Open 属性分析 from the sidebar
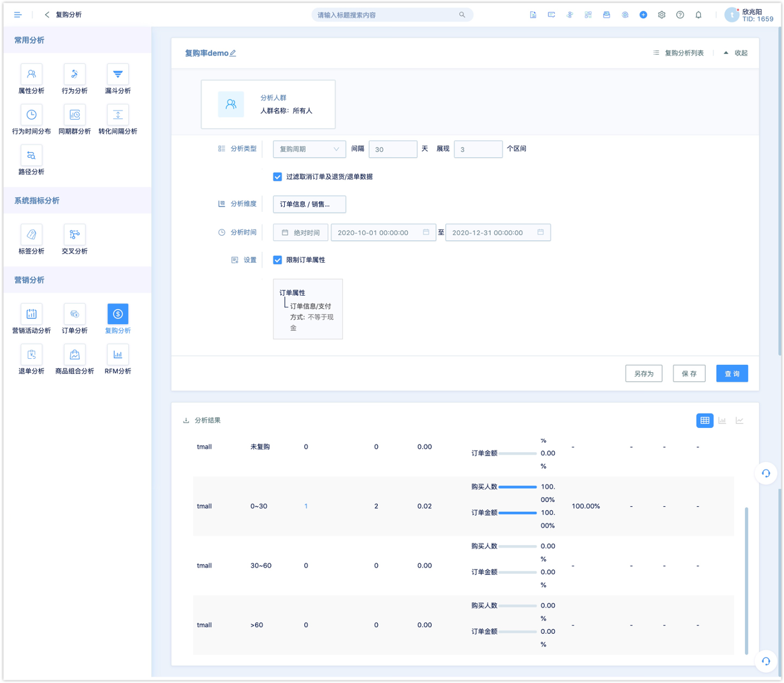Screen dimensions: 784x683 click(31, 80)
